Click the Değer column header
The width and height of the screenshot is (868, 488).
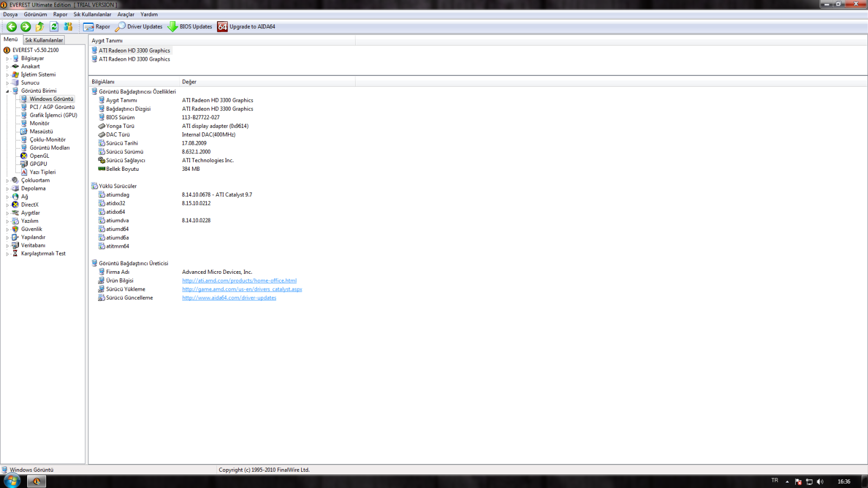[x=267, y=82]
